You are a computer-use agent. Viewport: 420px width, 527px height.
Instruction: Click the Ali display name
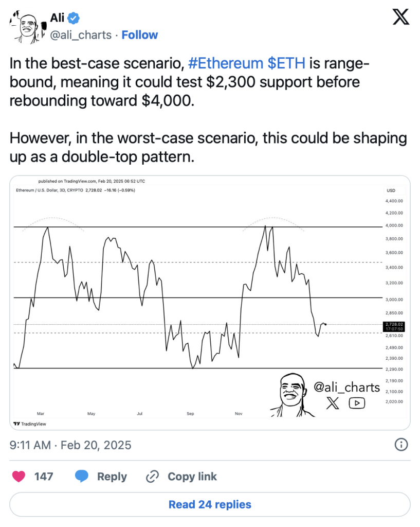click(x=57, y=18)
